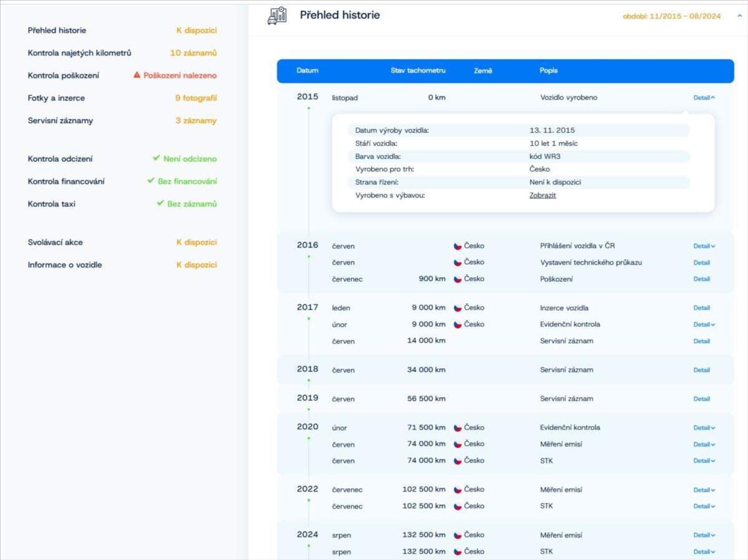Viewport: 748px width, 560px height.
Task: Open Svolávací akce sidebar item
Action: pos(55,242)
